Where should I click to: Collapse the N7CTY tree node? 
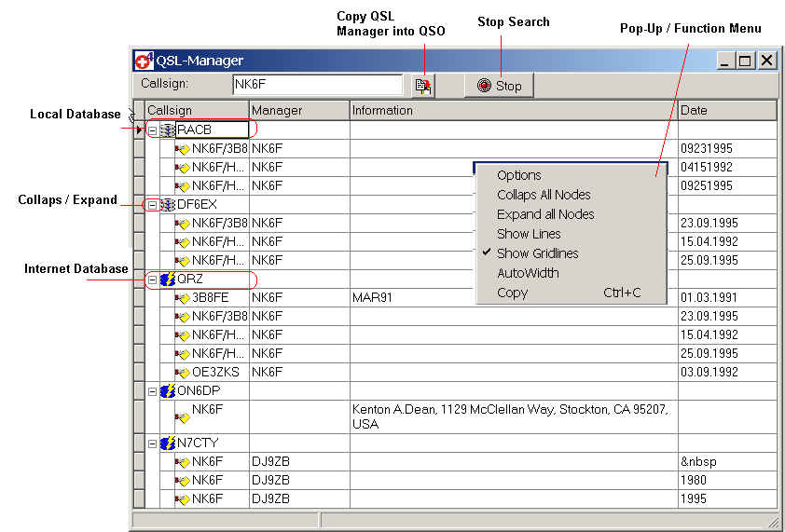click(152, 443)
